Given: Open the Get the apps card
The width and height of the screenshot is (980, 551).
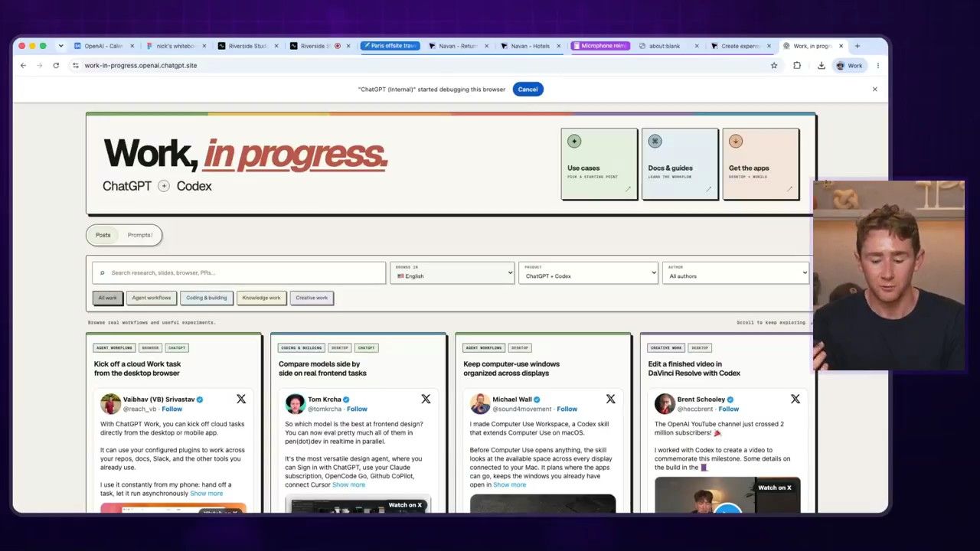Looking at the screenshot, I should tap(761, 164).
